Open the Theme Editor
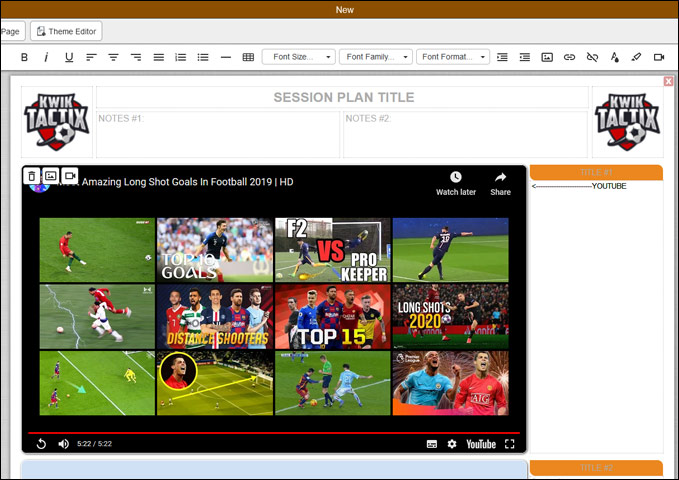 66,31
